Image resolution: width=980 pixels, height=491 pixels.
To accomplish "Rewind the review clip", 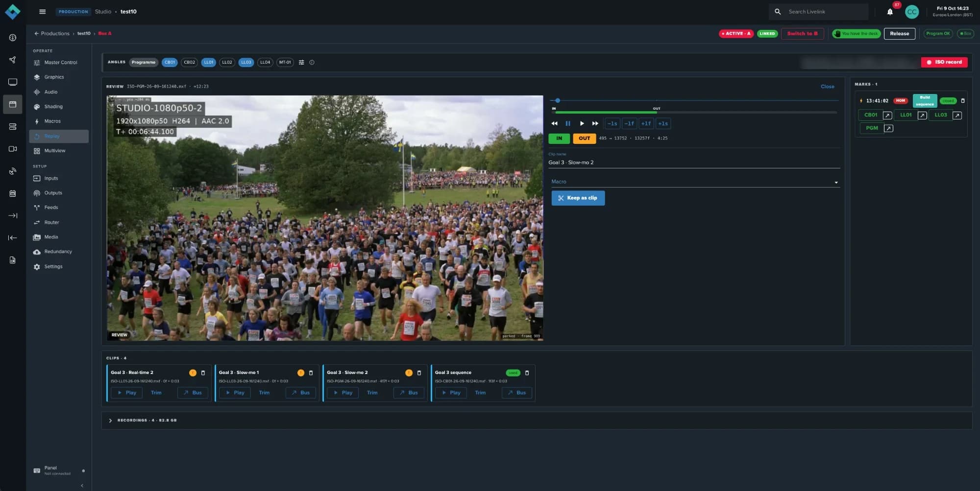I will 554,124.
